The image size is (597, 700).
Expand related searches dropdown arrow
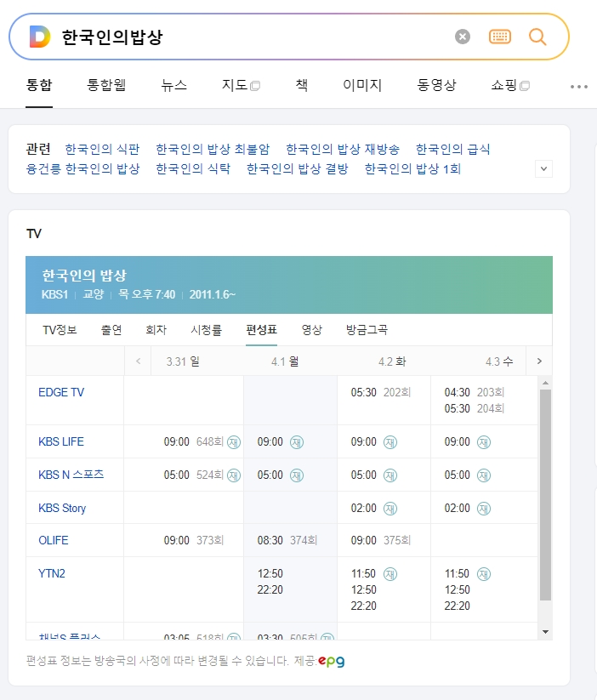point(543,168)
